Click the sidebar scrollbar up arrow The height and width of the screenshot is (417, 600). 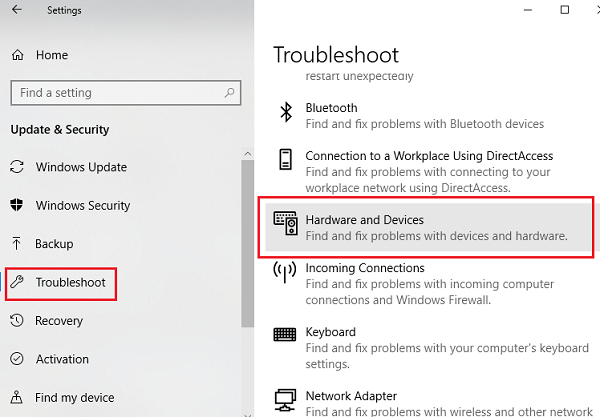pyautogui.click(x=248, y=154)
